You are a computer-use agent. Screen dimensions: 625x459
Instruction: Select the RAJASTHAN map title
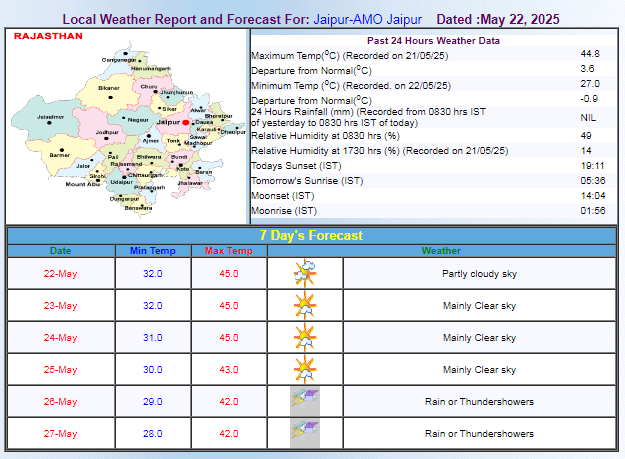[48, 36]
